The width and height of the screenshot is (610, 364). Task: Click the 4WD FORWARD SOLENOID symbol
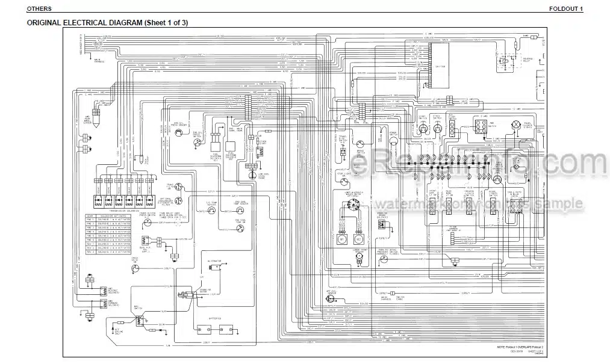click(x=104, y=304)
